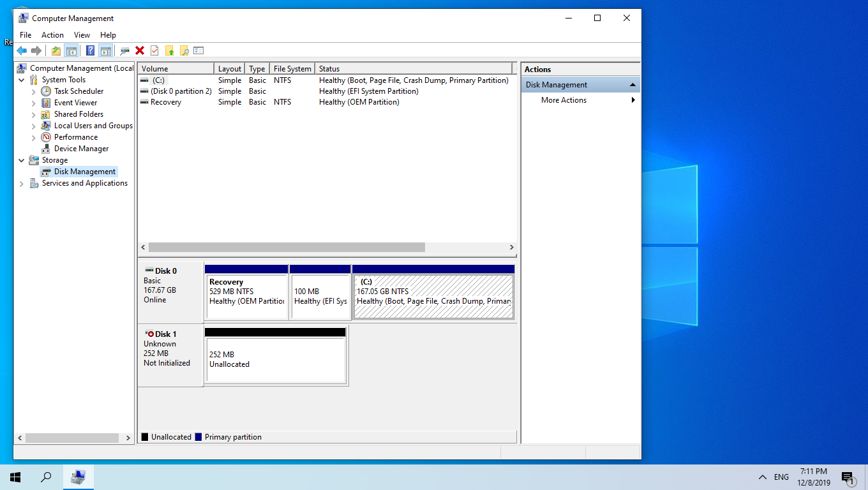Toggle Show/Hide Console Tree toolbar icon
Image resolution: width=868 pixels, height=490 pixels.
[x=71, y=50]
